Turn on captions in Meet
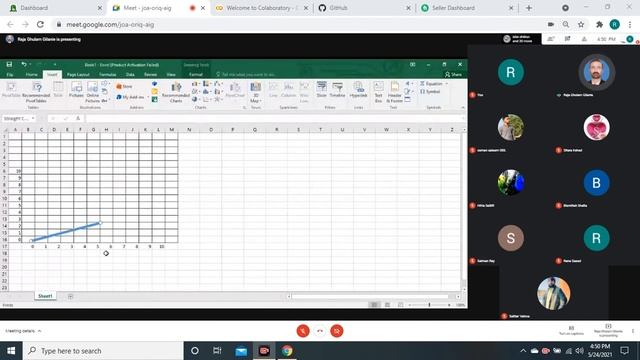Viewport: 640px width, 360px height. (x=571, y=331)
